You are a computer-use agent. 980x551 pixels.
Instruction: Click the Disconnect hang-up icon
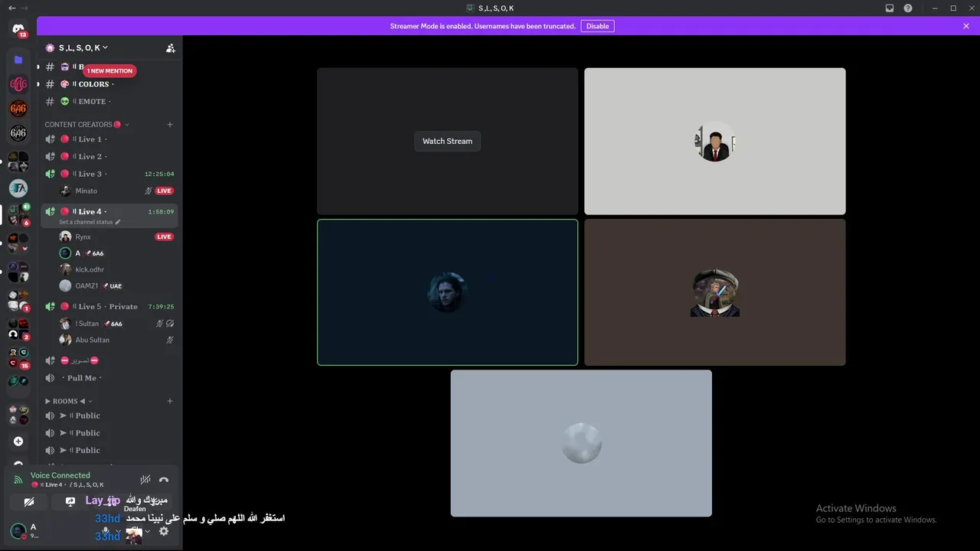point(163,480)
